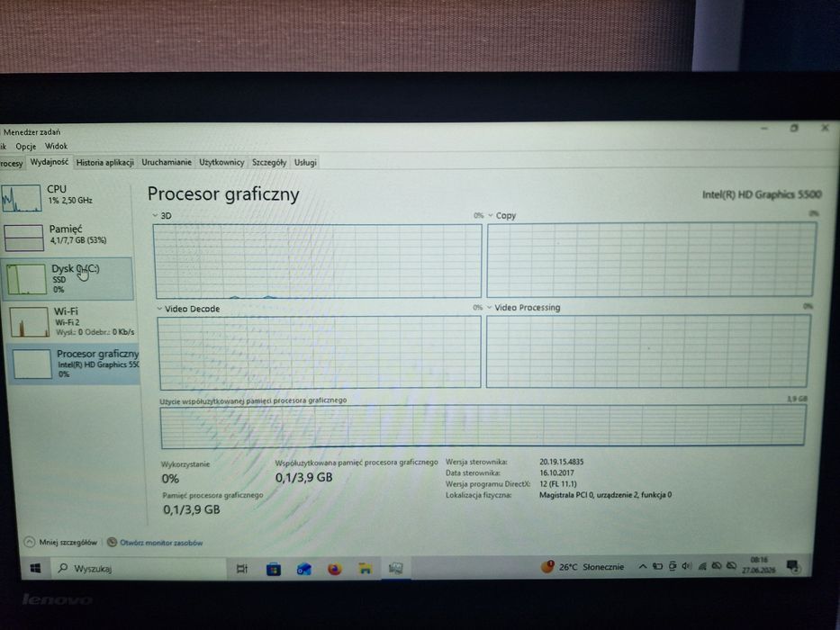Open the Opcje menu
840x630 pixels.
coord(26,146)
